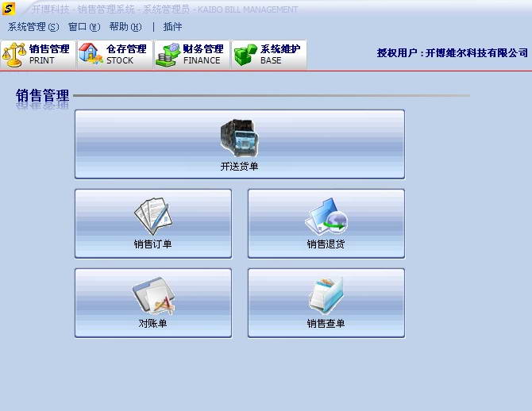This screenshot has height=411, width=532.
Task: Click the 授权用户 company text
Action: (453, 53)
